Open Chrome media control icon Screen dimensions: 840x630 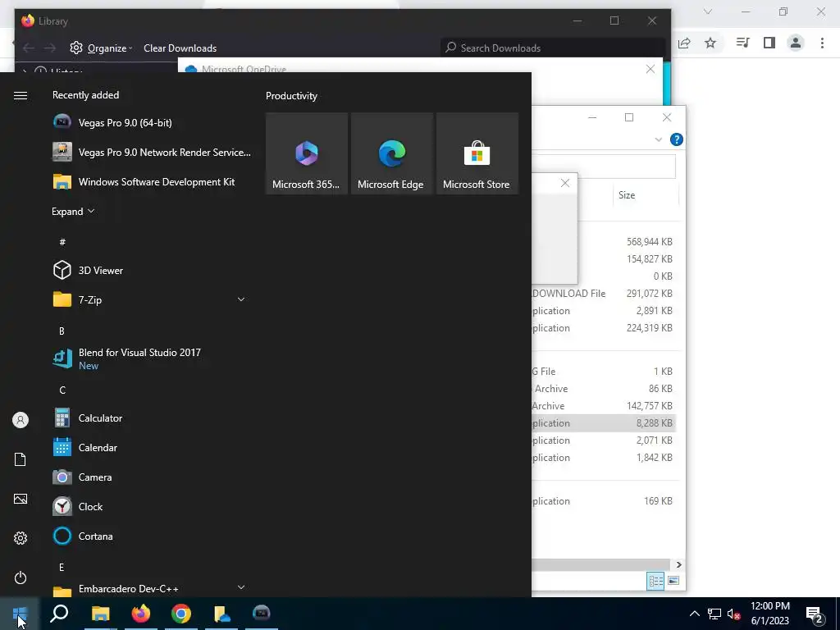tap(742, 43)
